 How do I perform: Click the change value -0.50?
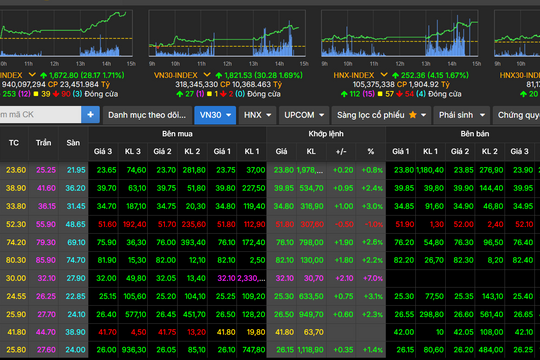[x=344, y=224]
